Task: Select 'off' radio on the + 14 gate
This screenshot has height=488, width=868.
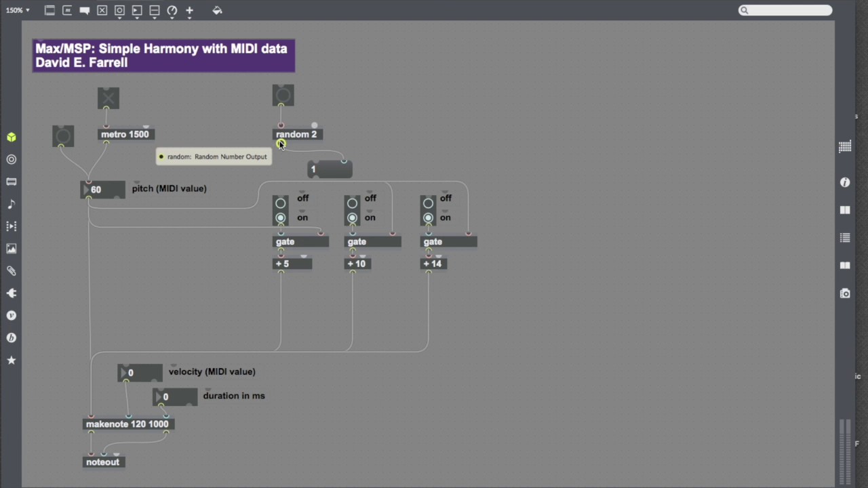Action: point(428,203)
